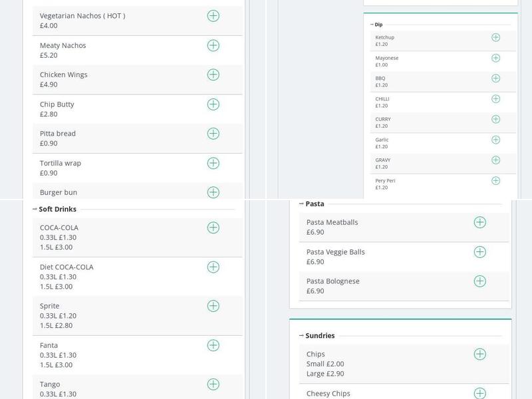This screenshot has height=399, width=532.
Task: Add Pery Peri dip to order
Action: click(495, 181)
